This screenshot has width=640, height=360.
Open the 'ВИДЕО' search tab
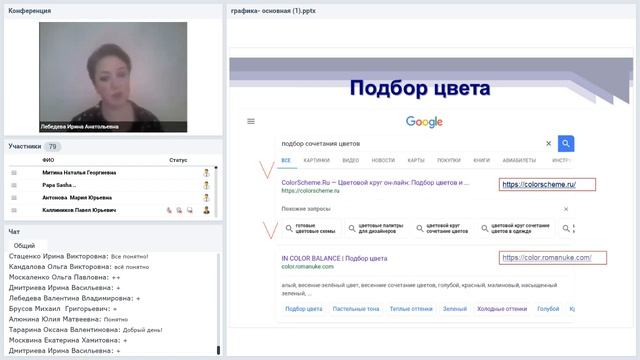click(x=351, y=160)
